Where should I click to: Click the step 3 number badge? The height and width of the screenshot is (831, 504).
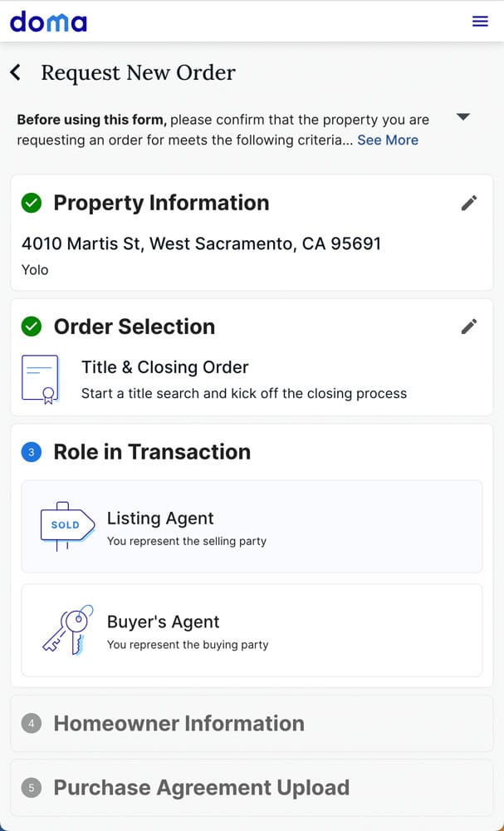click(x=32, y=452)
